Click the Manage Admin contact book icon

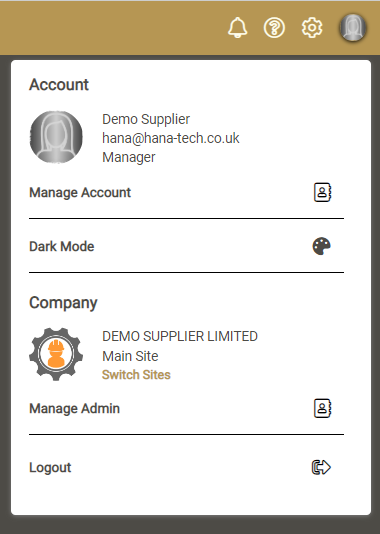pos(322,408)
